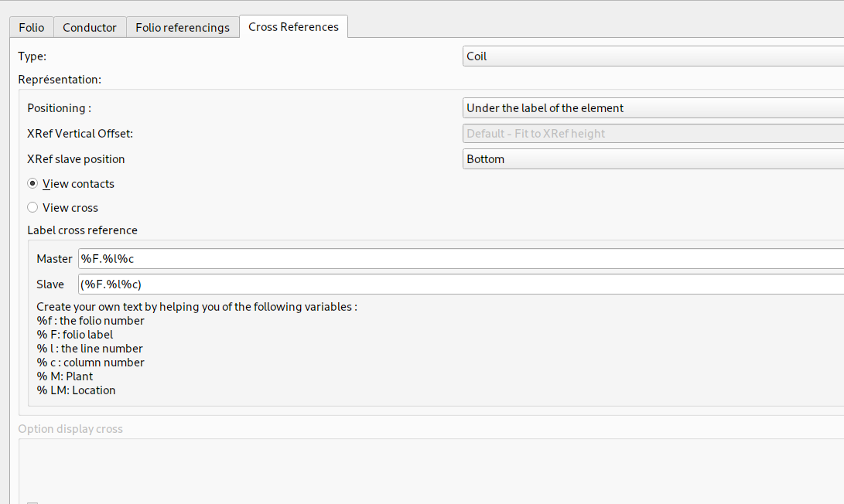This screenshot has width=844, height=504.
Task: Go to the Folio referencings tab
Action: click(x=183, y=27)
